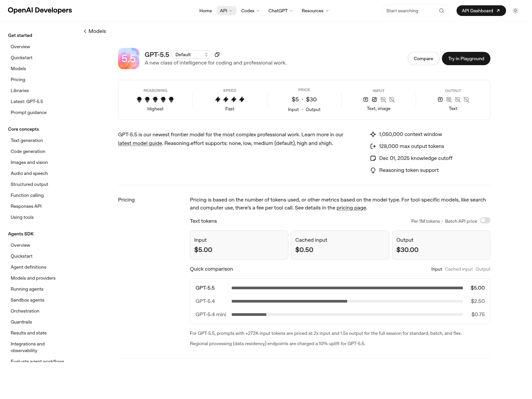532x399 pixels.
Task: Click the Output $30.00 price card
Action: [x=441, y=245]
